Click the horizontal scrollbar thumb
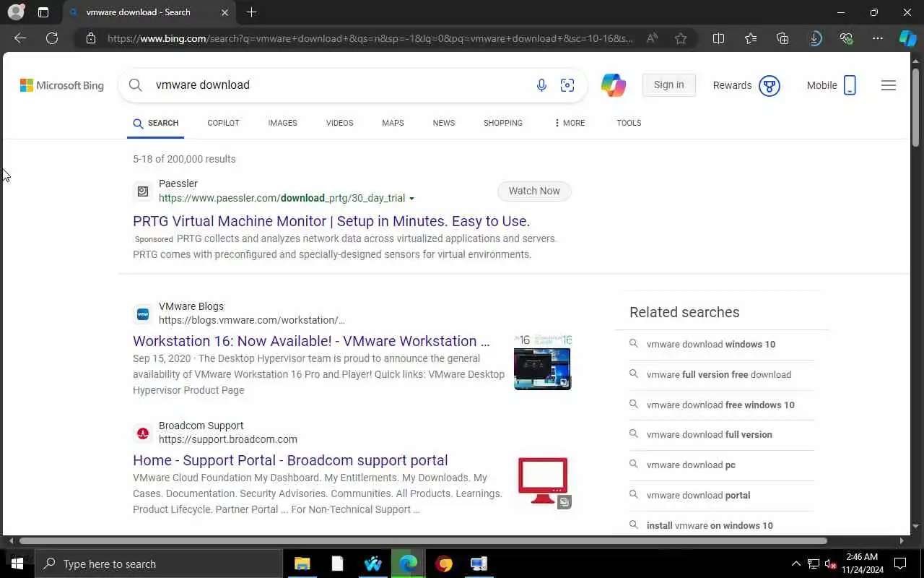 [x=423, y=540]
